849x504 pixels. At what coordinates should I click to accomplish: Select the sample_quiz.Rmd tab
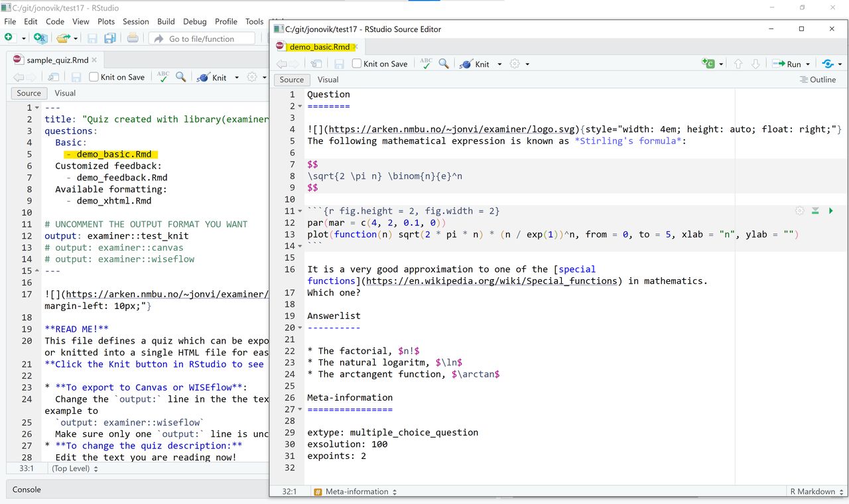(x=57, y=60)
